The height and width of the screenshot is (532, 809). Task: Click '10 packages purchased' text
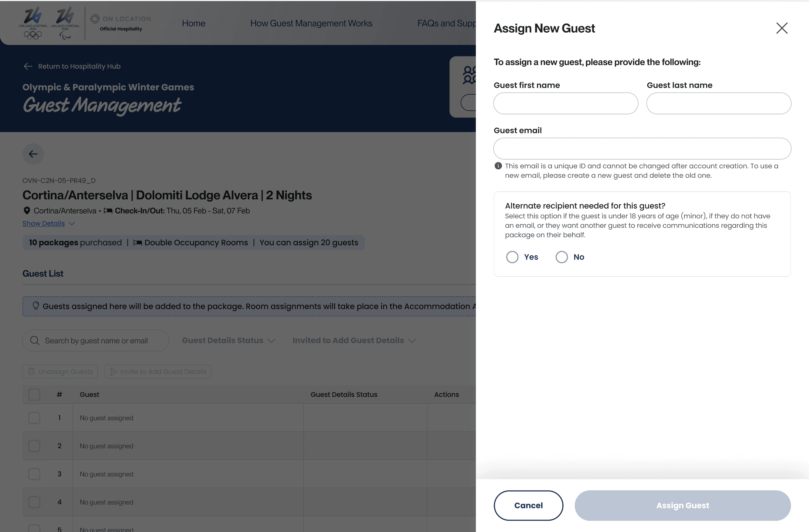75,243
